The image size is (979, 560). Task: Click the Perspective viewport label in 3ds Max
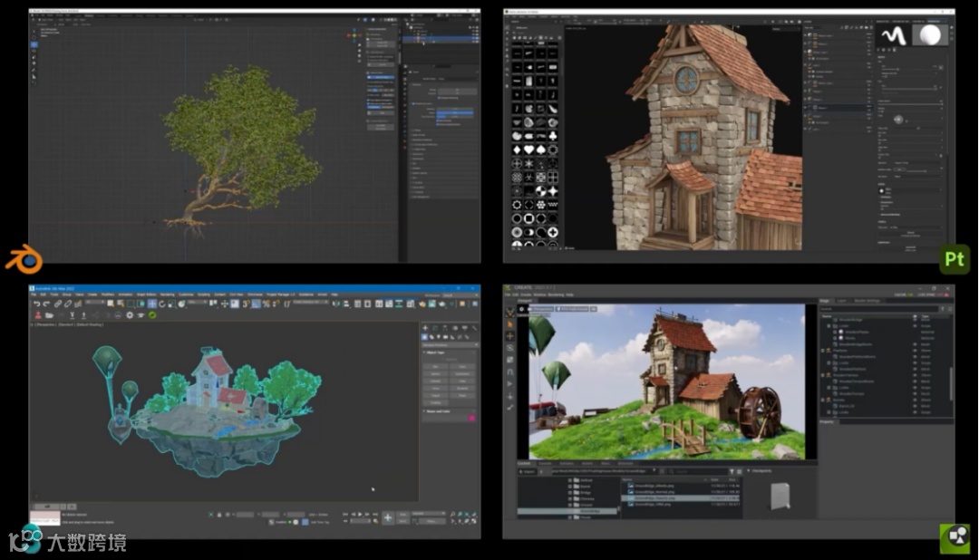coord(47,324)
